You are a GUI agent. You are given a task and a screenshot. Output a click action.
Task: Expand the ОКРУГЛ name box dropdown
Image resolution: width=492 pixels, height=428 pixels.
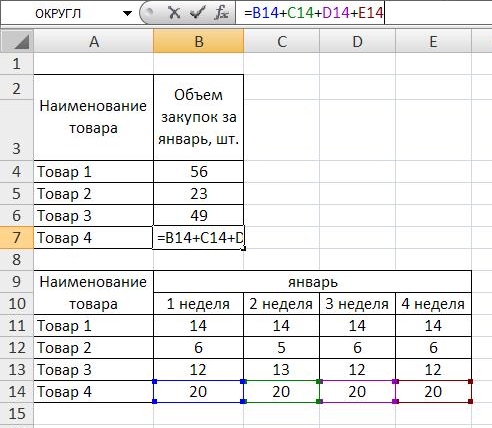click(x=127, y=14)
